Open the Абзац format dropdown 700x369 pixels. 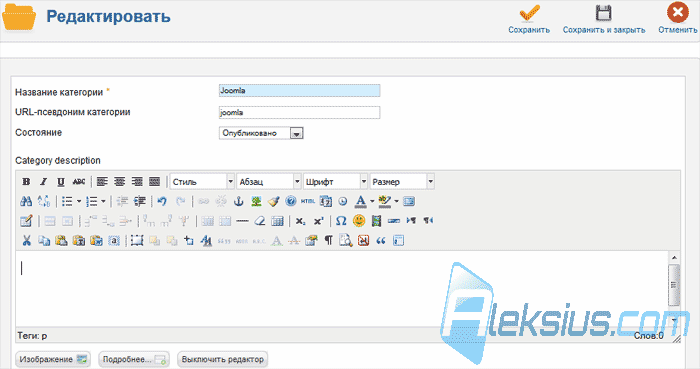click(269, 182)
